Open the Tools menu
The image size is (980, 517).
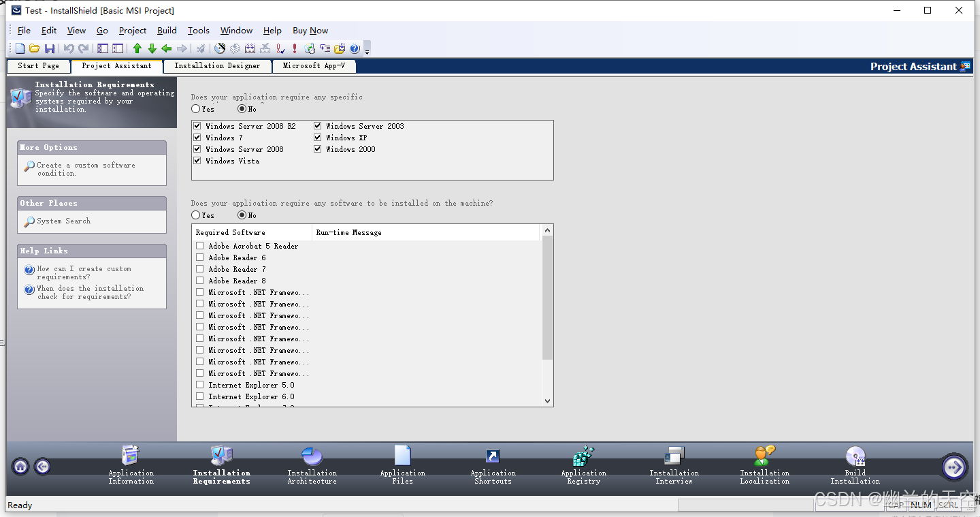tap(199, 31)
